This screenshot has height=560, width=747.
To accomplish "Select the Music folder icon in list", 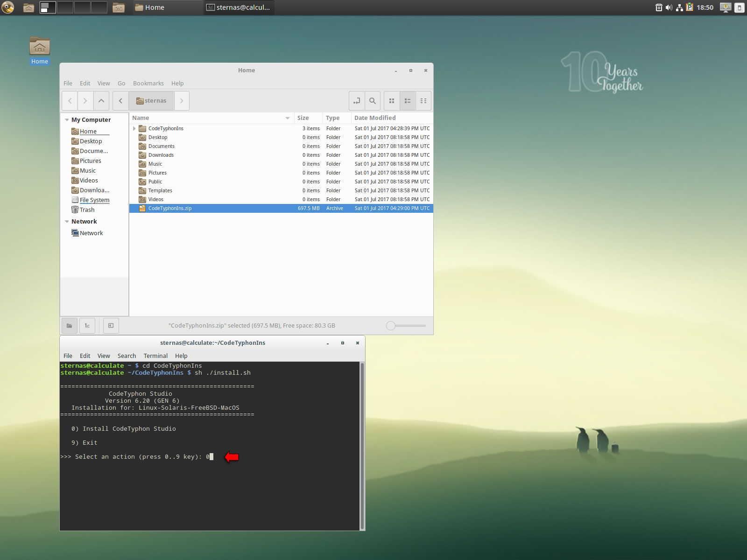I will (142, 164).
